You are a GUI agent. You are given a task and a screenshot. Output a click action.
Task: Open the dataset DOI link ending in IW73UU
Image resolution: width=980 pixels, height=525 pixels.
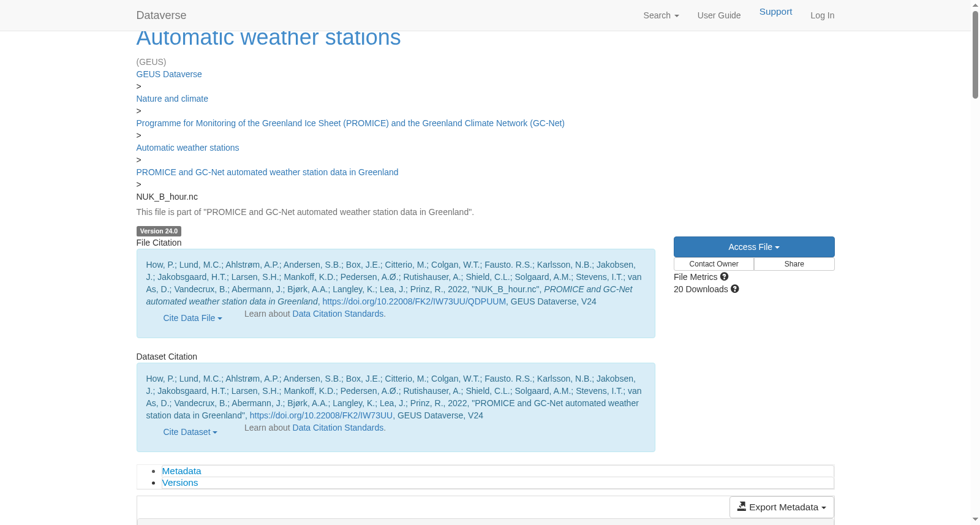tap(322, 415)
